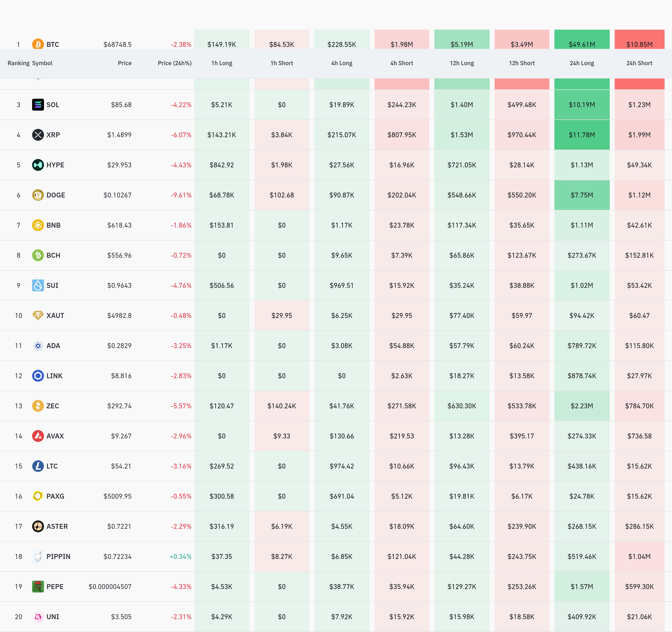This screenshot has width=672, height=632.
Task: Open the ASTER symbol link
Action: [x=57, y=526]
